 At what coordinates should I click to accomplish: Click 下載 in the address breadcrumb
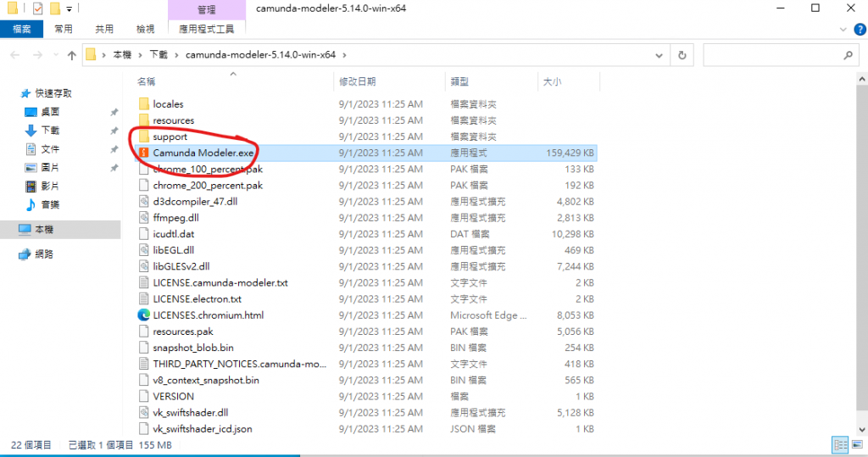(x=159, y=55)
